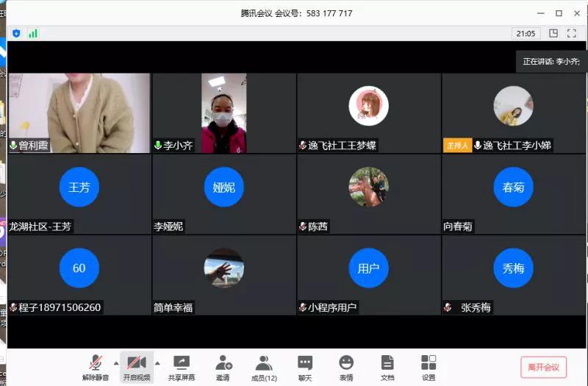Open the Chat (聊天) panel

coord(305,366)
